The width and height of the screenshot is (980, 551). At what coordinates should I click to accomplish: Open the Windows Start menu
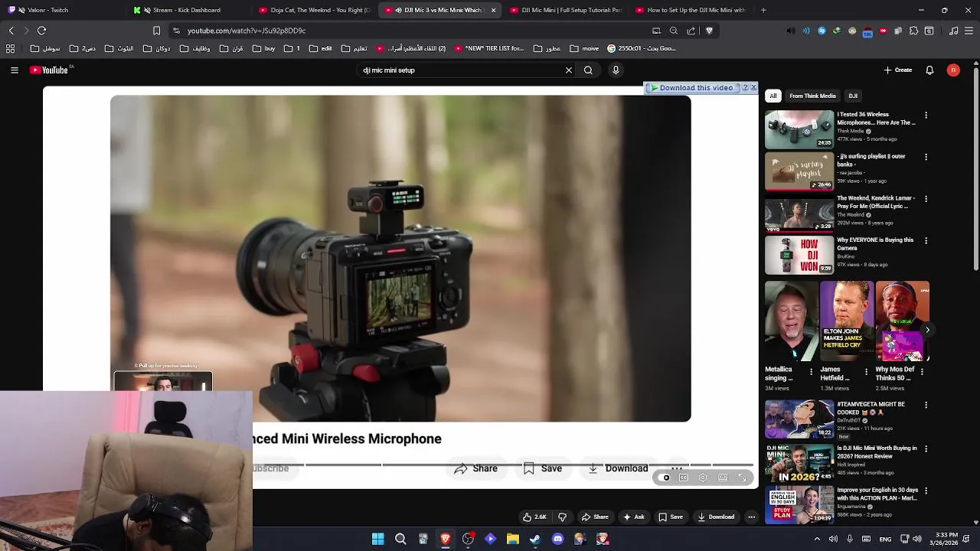point(377,539)
